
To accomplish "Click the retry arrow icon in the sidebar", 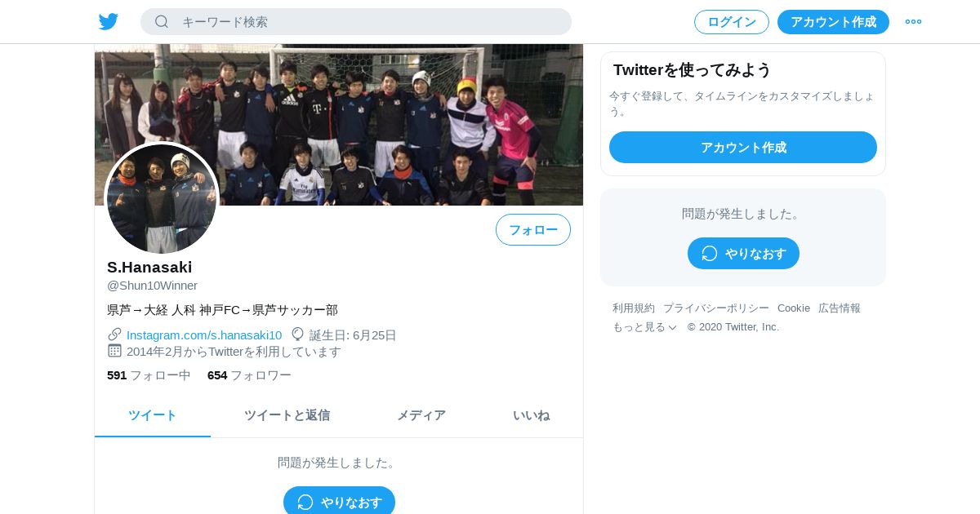I will (710, 253).
